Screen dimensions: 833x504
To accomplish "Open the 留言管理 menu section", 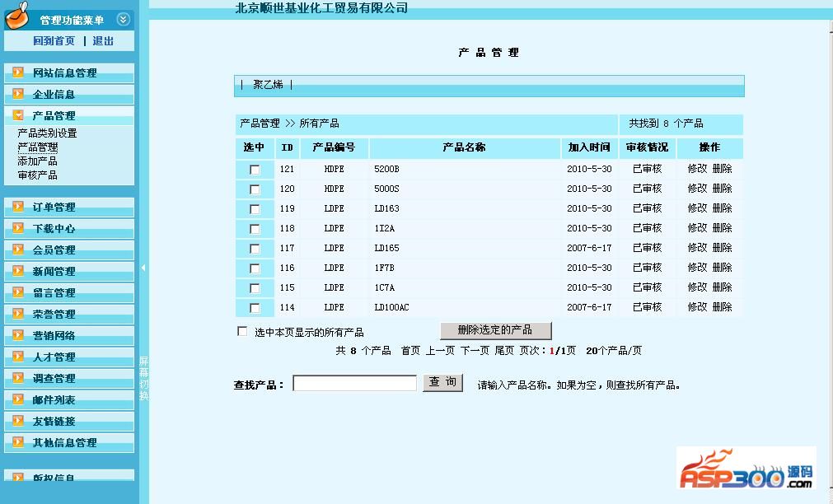I will [69, 292].
